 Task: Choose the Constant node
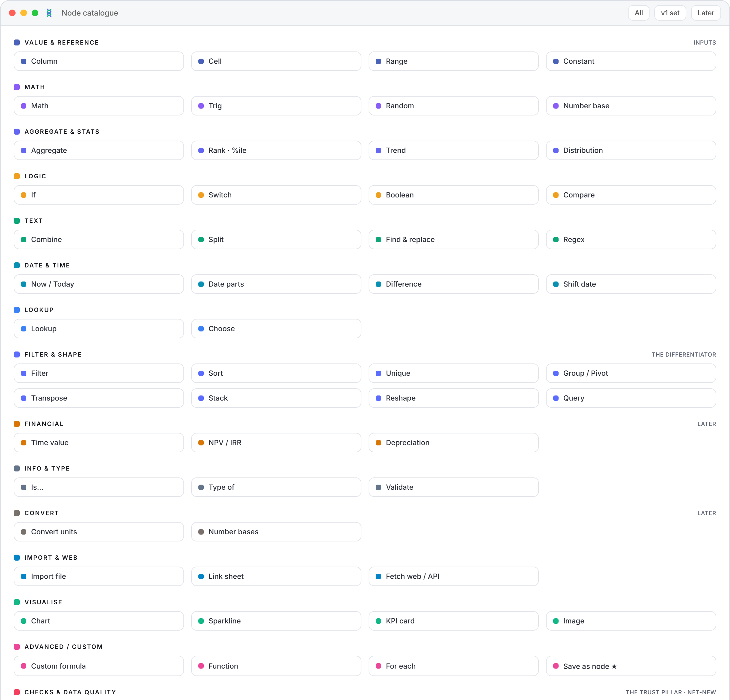[x=631, y=61]
